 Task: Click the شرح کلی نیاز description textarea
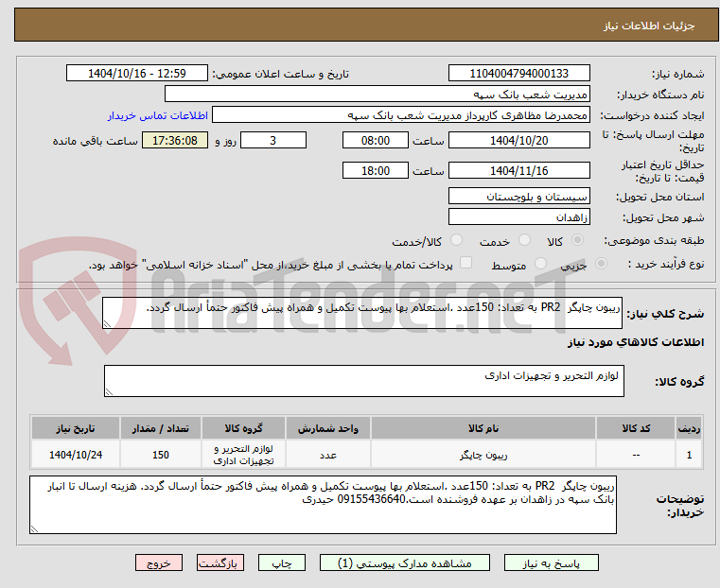tap(361, 312)
